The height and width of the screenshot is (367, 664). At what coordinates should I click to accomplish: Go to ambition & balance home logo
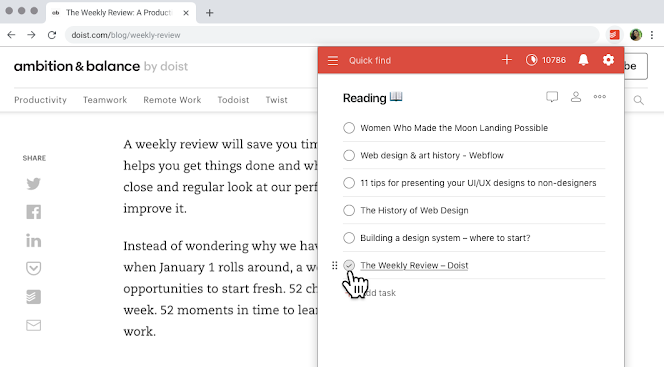tap(101, 66)
